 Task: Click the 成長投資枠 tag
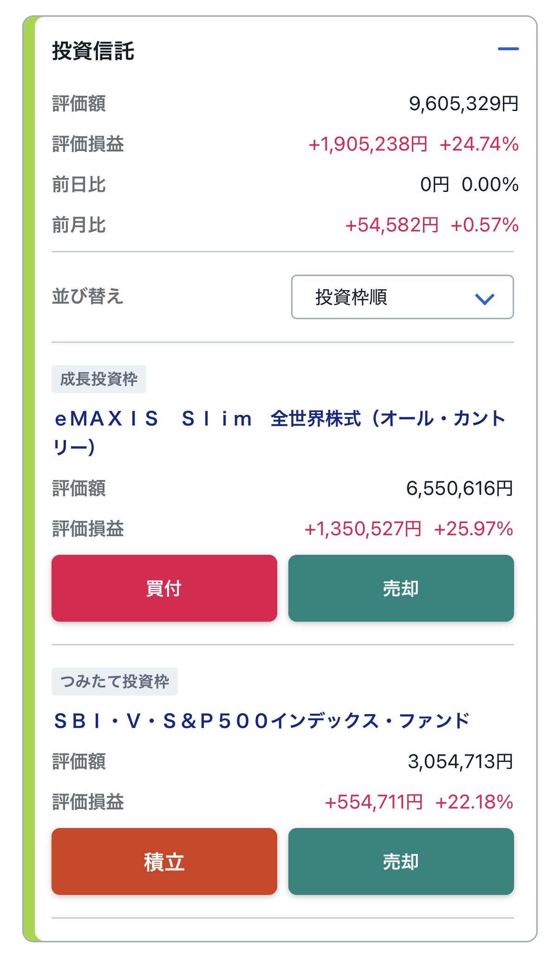[x=99, y=379]
